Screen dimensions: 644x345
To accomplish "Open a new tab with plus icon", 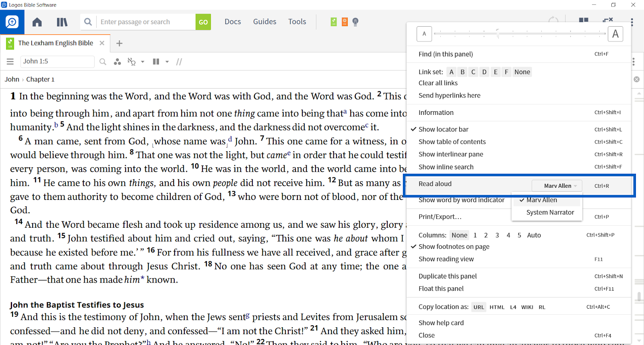I will (119, 43).
